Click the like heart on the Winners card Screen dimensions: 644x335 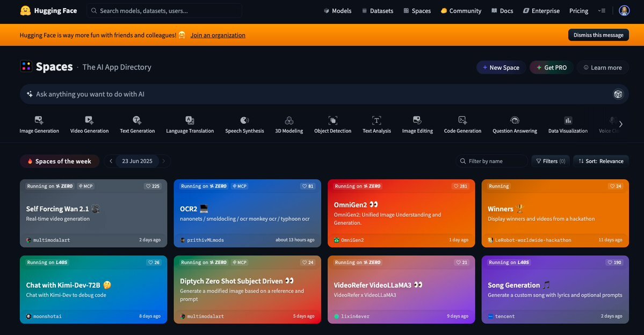pos(612,186)
